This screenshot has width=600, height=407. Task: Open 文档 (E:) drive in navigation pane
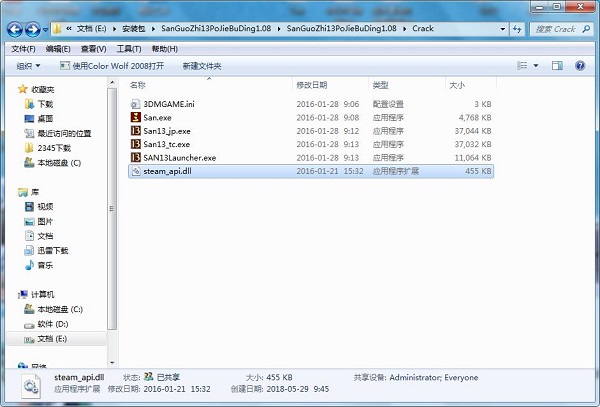click(52, 339)
